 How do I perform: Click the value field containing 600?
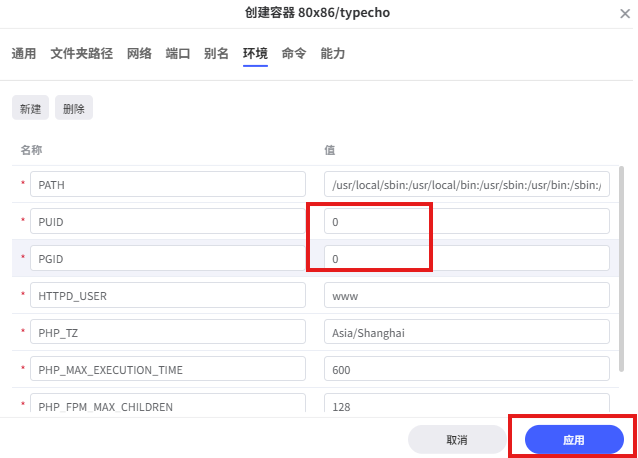tap(466, 369)
